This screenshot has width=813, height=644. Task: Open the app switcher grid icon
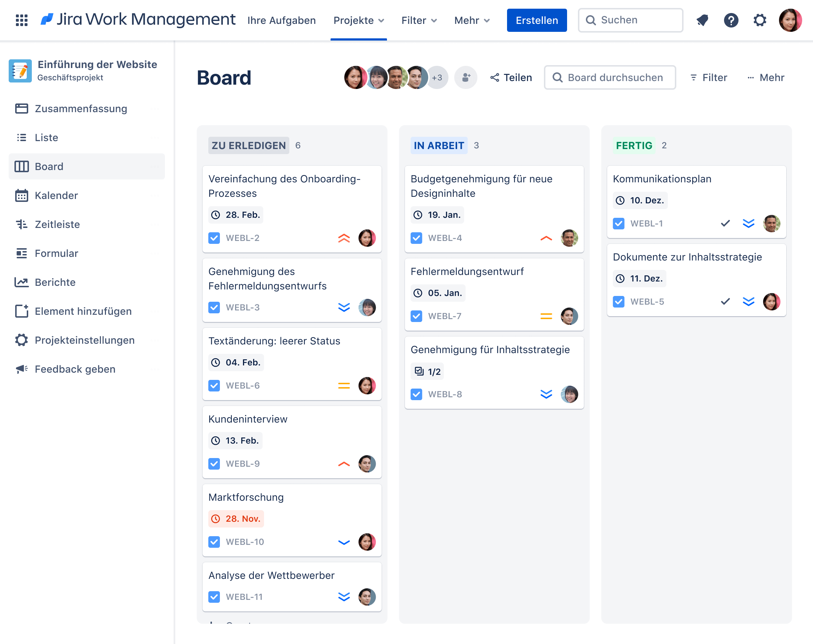[21, 20]
